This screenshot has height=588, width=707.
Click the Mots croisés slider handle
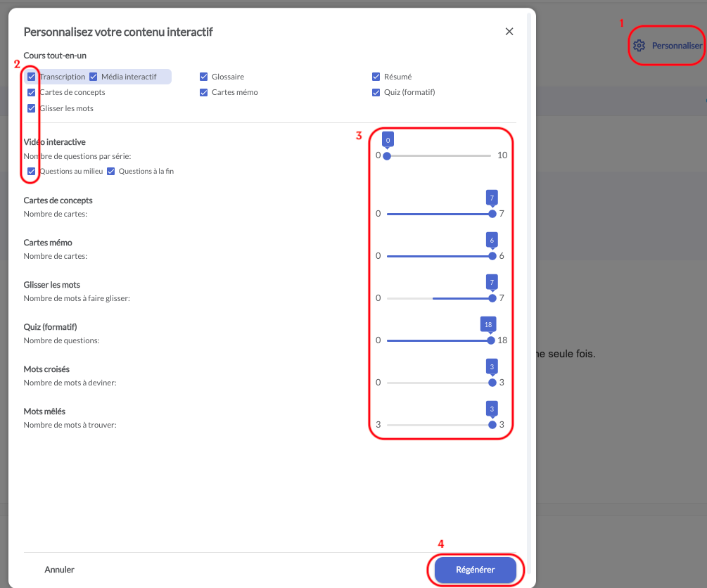tap(492, 383)
